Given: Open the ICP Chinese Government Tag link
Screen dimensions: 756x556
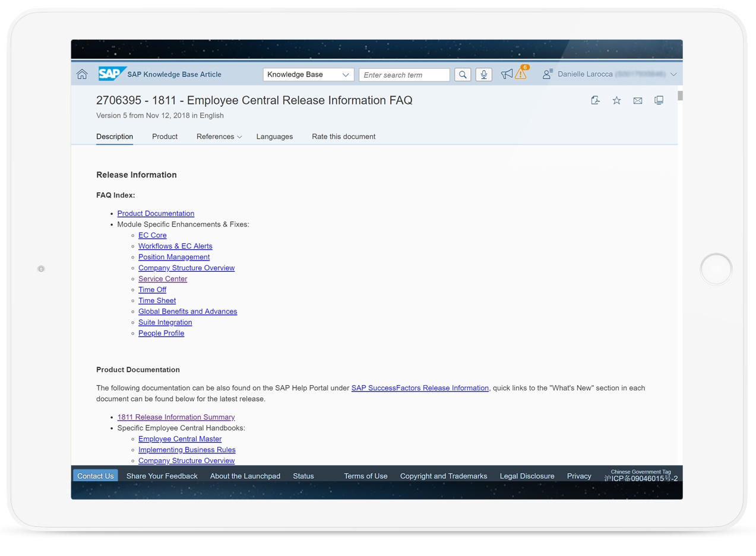Looking at the screenshot, I should coord(641,476).
